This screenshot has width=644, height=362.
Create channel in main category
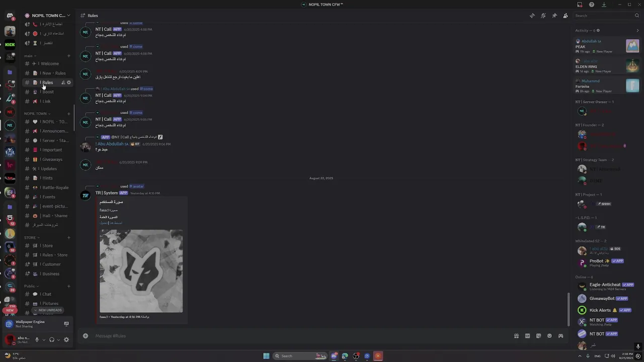(x=69, y=56)
